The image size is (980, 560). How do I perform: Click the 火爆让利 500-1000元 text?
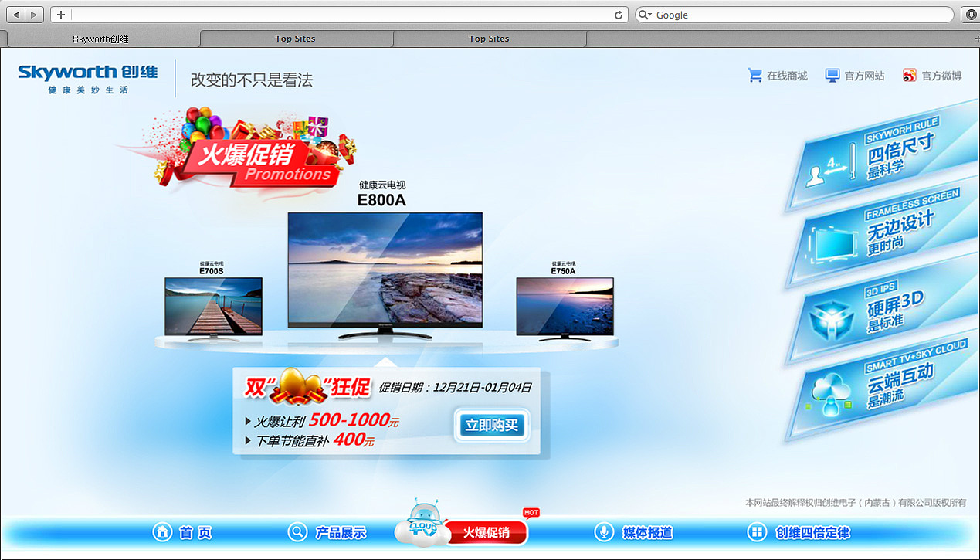point(322,422)
